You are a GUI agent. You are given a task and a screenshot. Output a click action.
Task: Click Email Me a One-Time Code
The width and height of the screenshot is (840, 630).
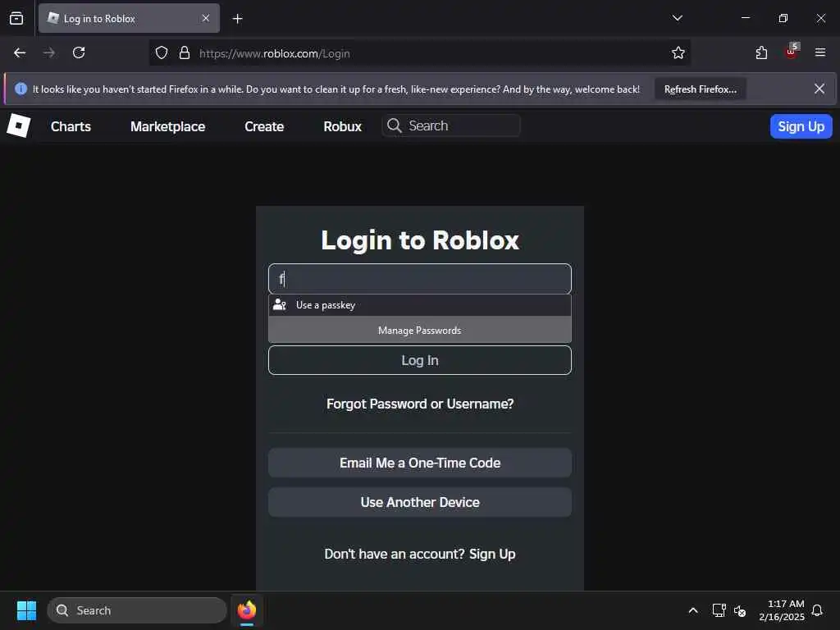tap(419, 463)
